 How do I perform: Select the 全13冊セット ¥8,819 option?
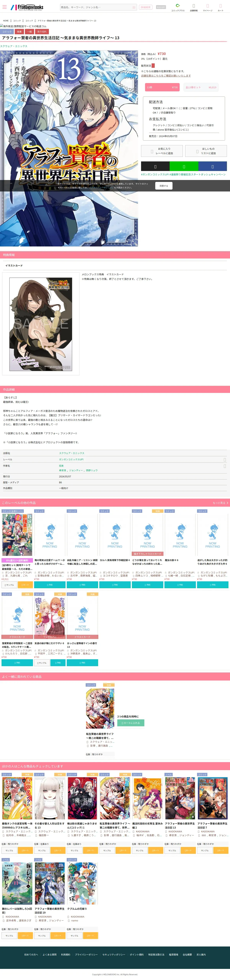[x=201, y=88]
